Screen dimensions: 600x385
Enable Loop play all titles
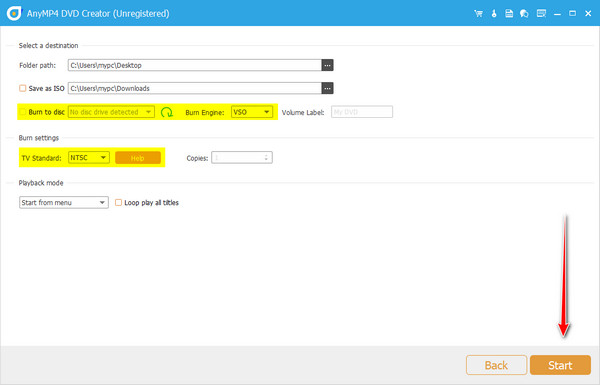click(x=119, y=202)
